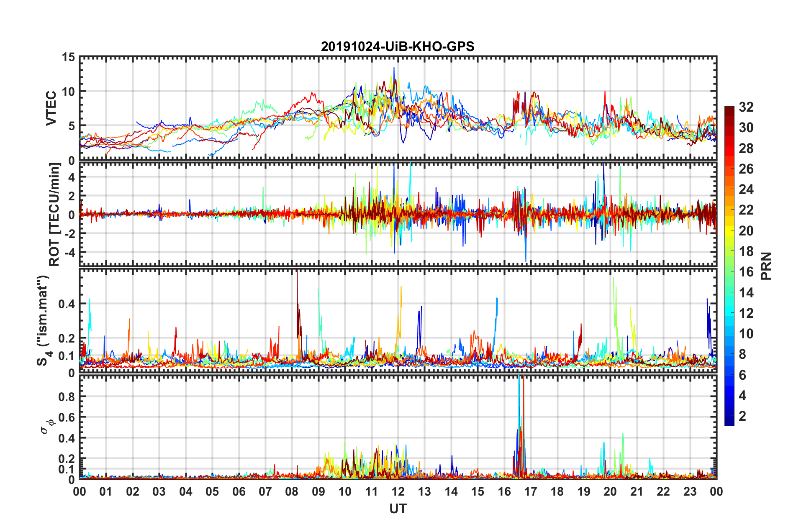796x532 pixels.
Task: Click colorbar tick value 32
Action: tap(746, 107)
